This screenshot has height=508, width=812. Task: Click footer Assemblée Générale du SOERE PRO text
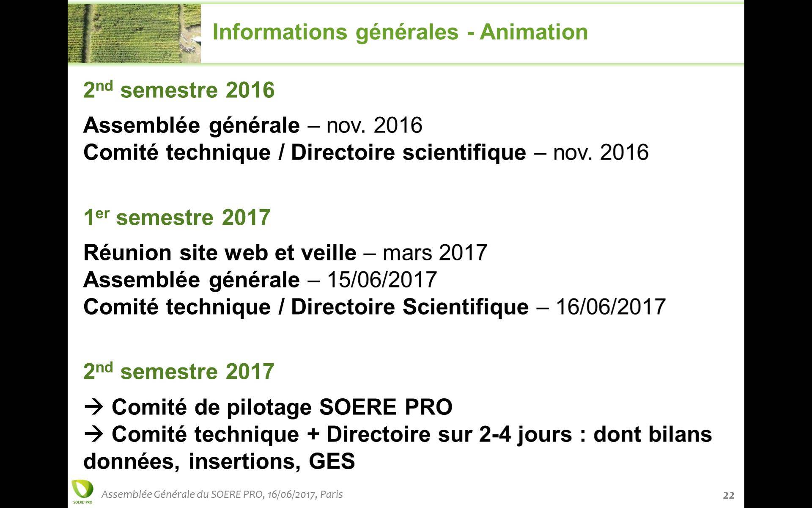(222, 494)
